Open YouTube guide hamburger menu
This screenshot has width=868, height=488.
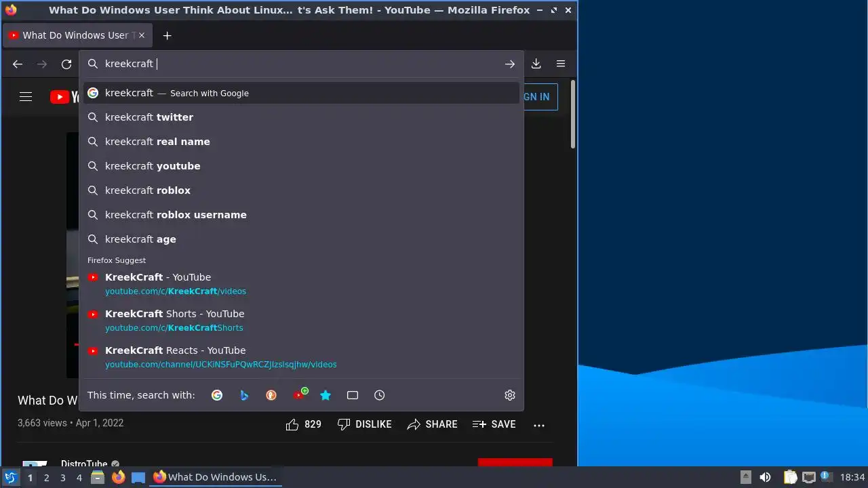click(26, 97)
